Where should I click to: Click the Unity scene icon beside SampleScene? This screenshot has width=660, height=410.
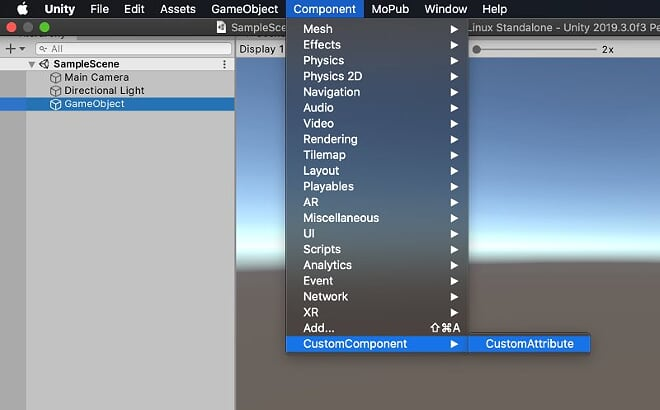44,64
